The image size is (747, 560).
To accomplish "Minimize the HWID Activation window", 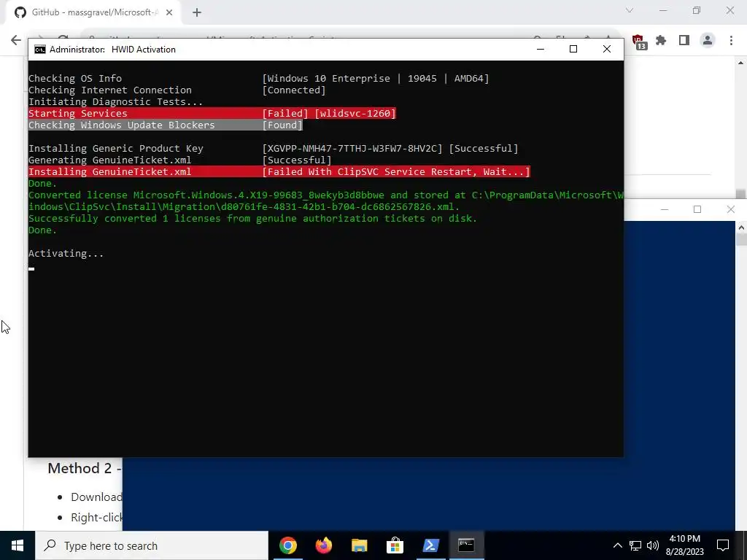I will [541, 49].
